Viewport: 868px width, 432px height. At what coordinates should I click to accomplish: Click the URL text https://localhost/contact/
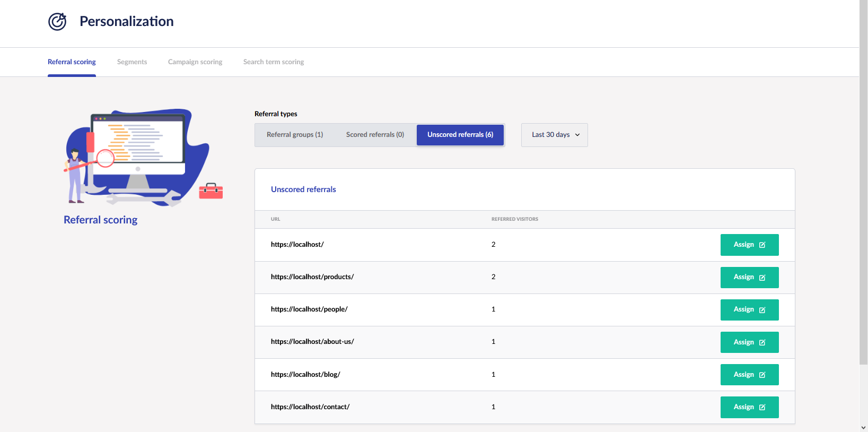pyautogui.click(x=310, y=407)
